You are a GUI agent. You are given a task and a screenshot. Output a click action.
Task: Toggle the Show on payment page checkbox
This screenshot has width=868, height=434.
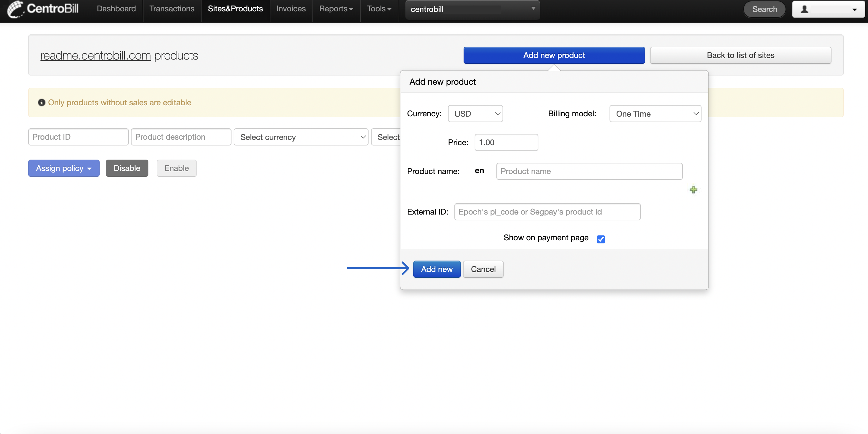click(600, 239)
